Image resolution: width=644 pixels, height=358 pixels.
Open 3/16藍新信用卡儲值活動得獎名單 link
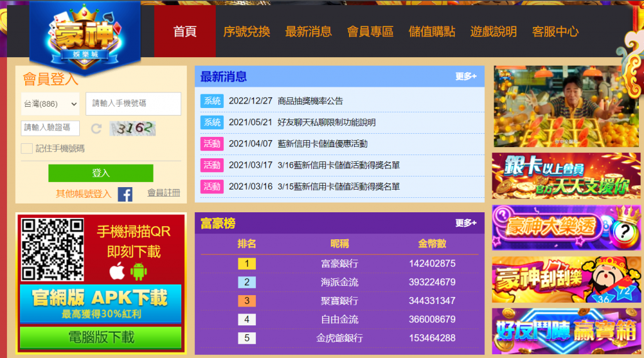339,165
